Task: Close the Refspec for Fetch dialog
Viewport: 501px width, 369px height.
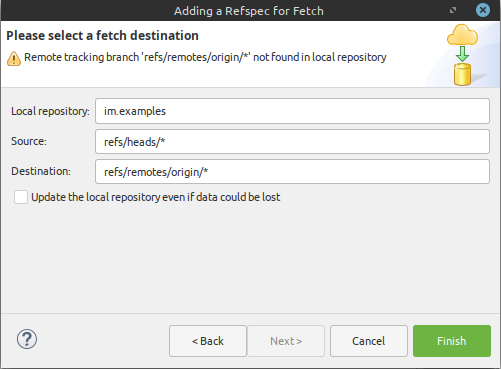Action: [x=483, y=10]
